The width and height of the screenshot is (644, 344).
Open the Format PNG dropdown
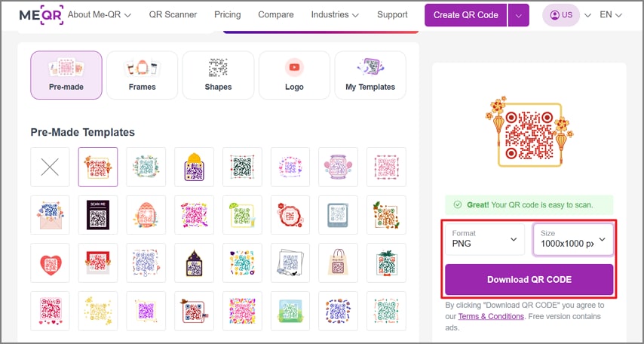coord(485,239)
